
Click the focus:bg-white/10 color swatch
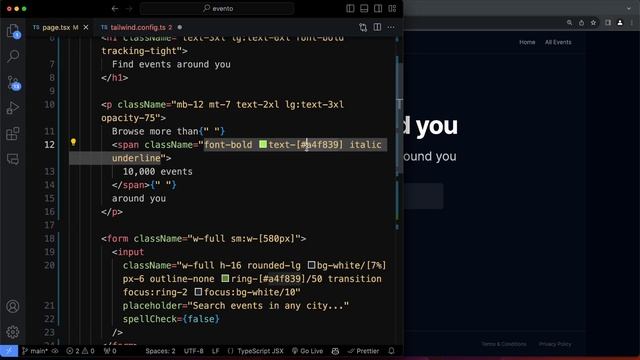tap(198, 292)
